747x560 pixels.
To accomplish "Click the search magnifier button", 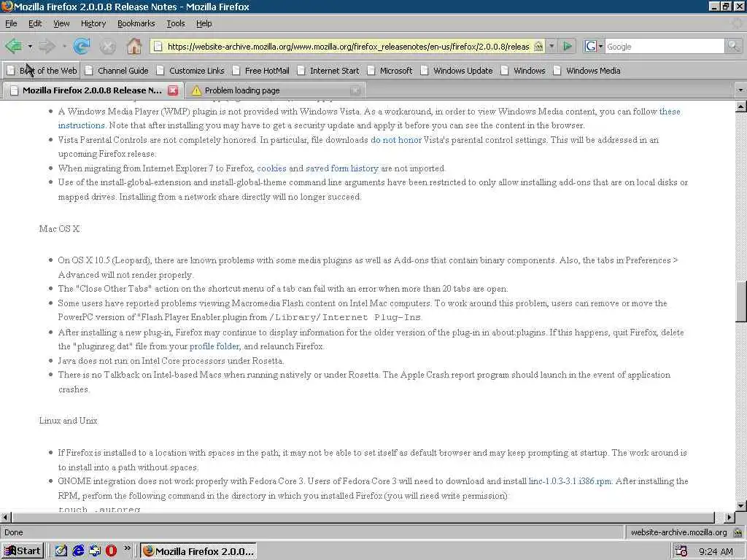I will click(733, 46).
